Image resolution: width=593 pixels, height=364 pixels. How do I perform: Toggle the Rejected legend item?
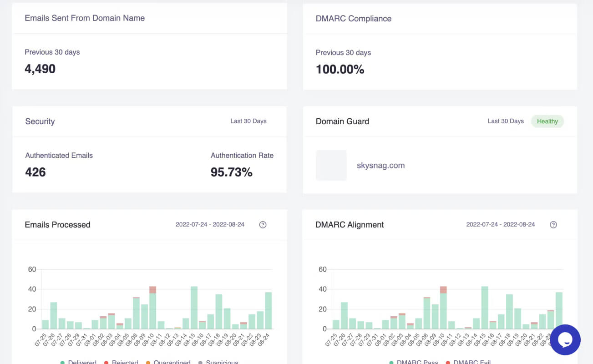click(121, 362)
